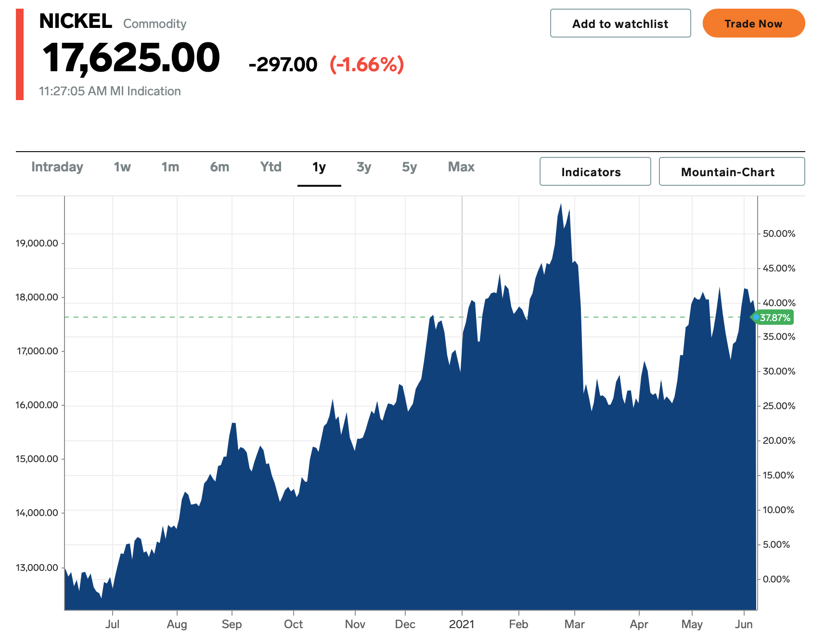The height and width of the screenshot is (644, 825).
Task: Select the 1m time range
Action: pos(170,167)
